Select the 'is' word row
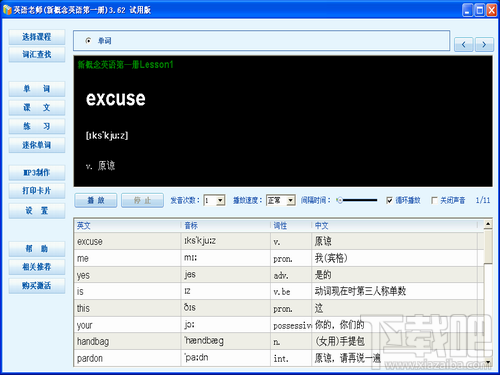 click(x=279, y=291)
